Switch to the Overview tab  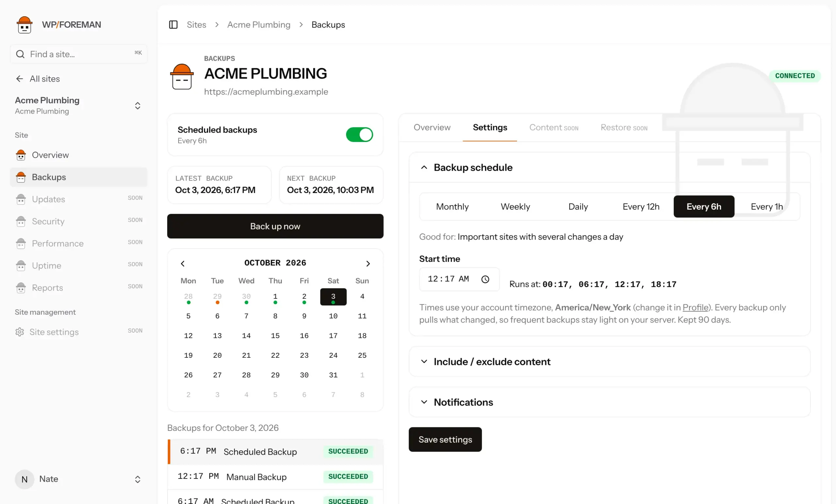click(x=432, y=128)
